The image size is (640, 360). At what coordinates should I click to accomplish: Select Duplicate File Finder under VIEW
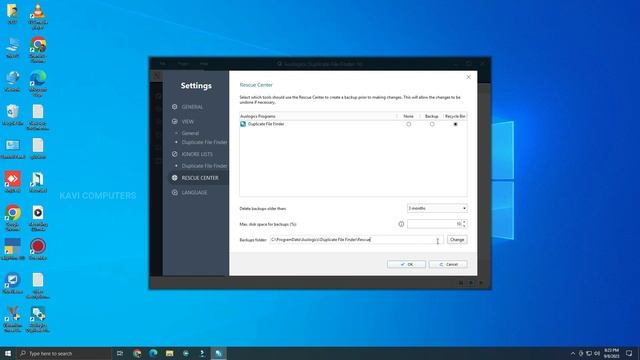204,142
